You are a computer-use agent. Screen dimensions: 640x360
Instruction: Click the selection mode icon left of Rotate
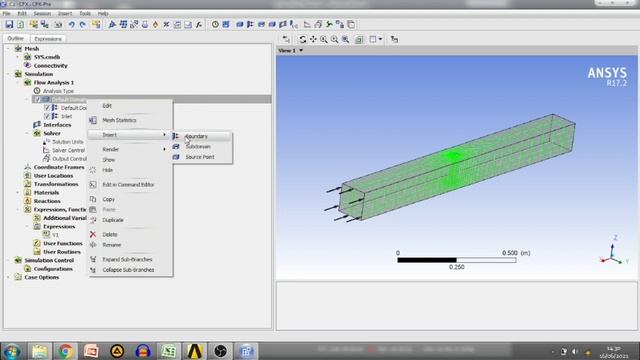286,39
